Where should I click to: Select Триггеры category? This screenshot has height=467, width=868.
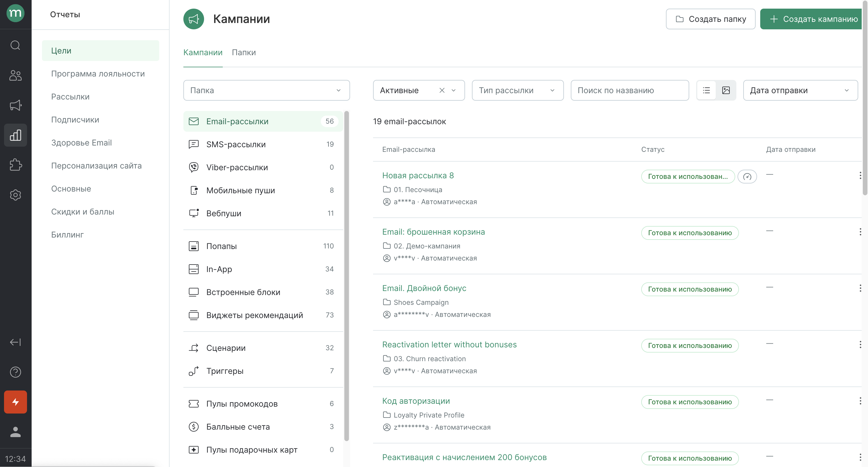263,371
